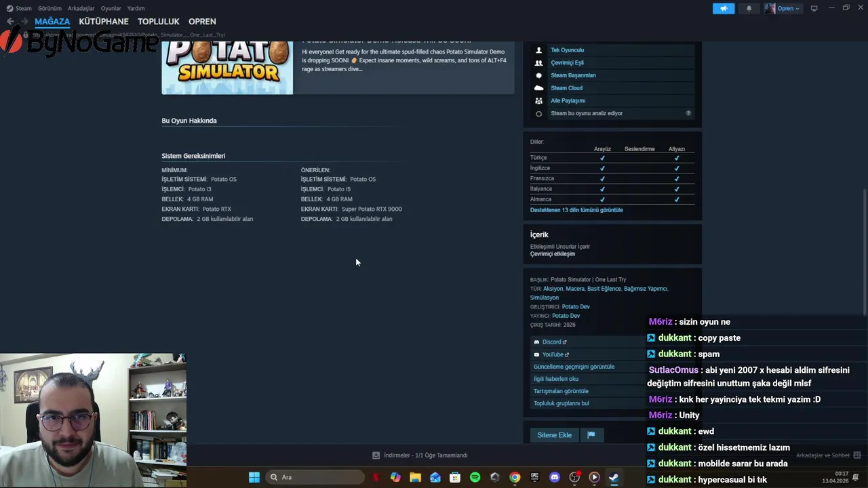Open the Windows Start menu
The width and height of the screenshot is (868, 488).
click(x=254, y=477)
